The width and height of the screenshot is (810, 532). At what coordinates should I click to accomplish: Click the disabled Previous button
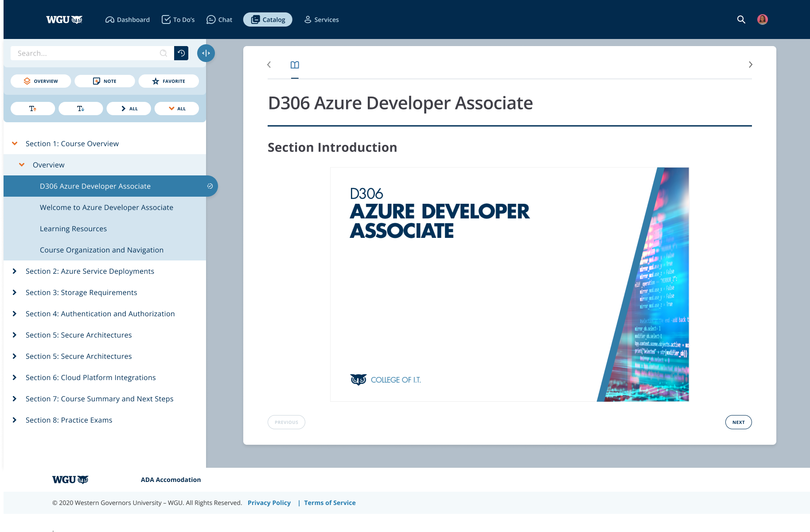pos(286,422)
